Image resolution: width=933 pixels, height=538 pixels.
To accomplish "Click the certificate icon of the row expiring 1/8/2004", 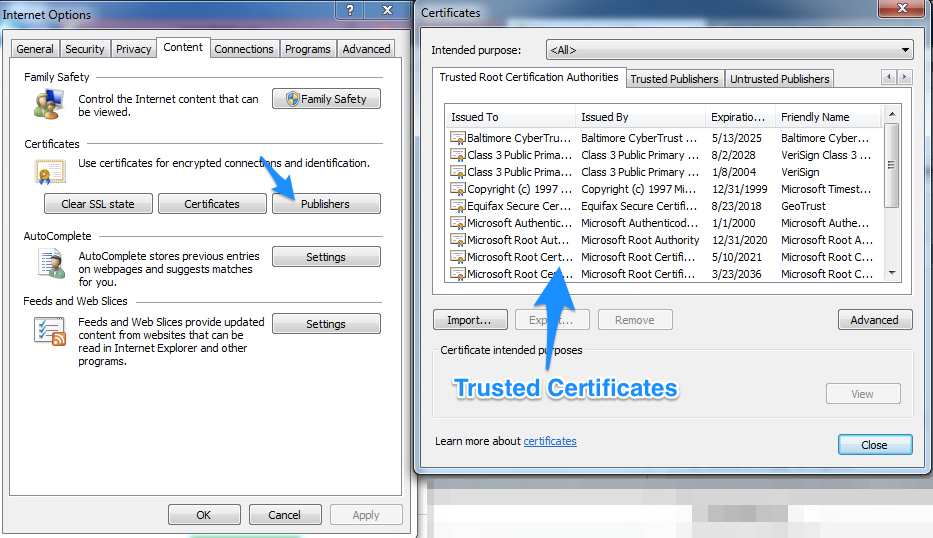I will [458, 172].
